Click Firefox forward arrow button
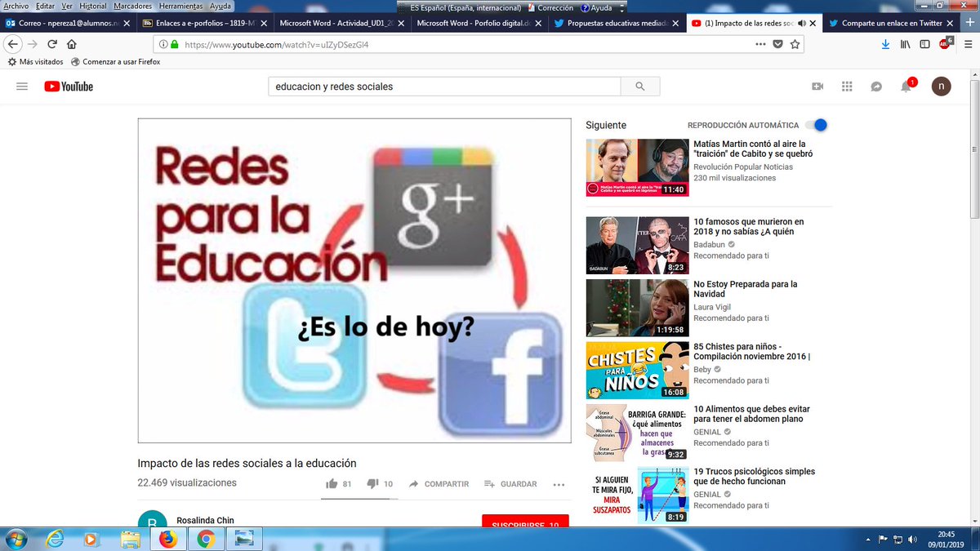980x551 pixels. click(x=33, y=44)
